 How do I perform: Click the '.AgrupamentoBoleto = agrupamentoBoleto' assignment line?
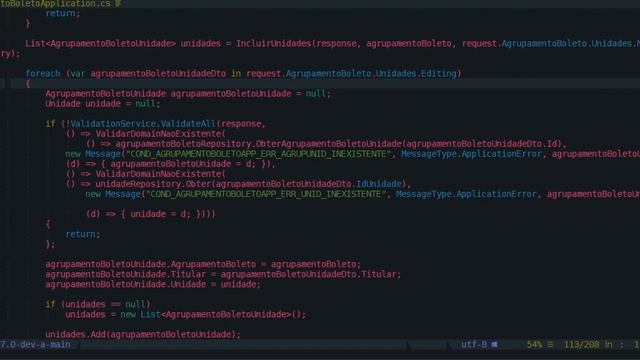(x=203, y=264)
